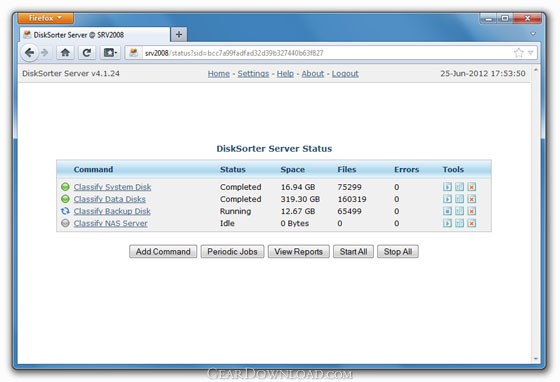This screenshot has width=560, height=382.
Task: Delete the Classify System Disk command
Action: click(x=471, y=187)
